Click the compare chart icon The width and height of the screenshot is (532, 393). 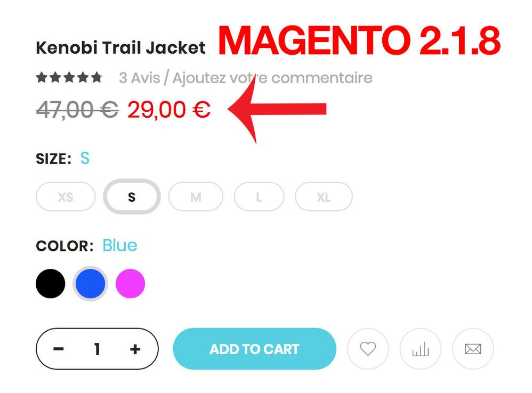[x=421, y=349]
